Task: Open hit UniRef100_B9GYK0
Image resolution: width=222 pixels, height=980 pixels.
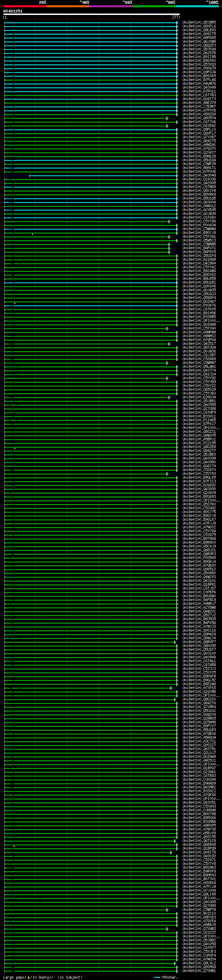Action: (x=199, y=60)
